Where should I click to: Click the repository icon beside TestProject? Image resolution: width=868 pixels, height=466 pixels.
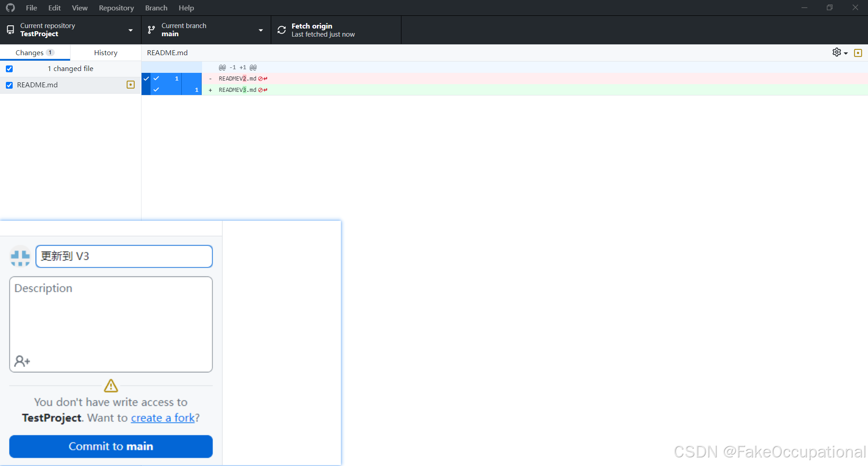(10, 30)
